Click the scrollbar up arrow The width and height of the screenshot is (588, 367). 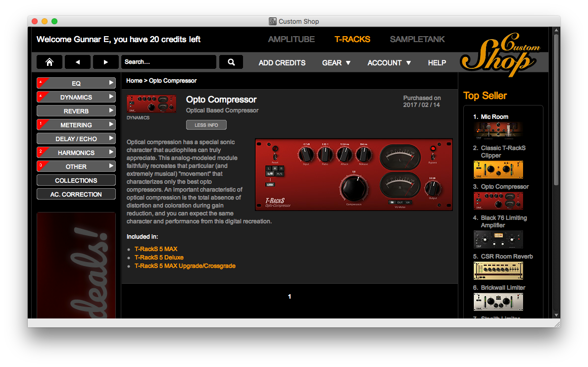tap(556, 30)
